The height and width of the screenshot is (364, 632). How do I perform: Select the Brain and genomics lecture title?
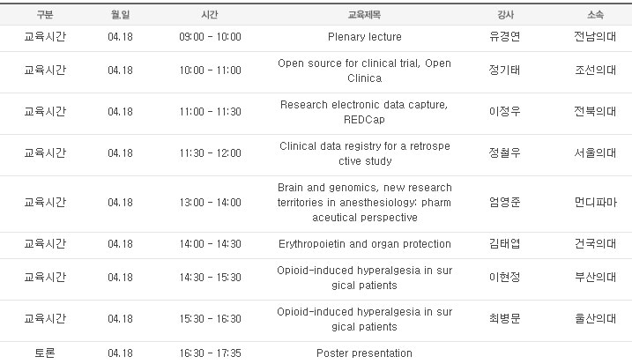[x=364, y=203]
